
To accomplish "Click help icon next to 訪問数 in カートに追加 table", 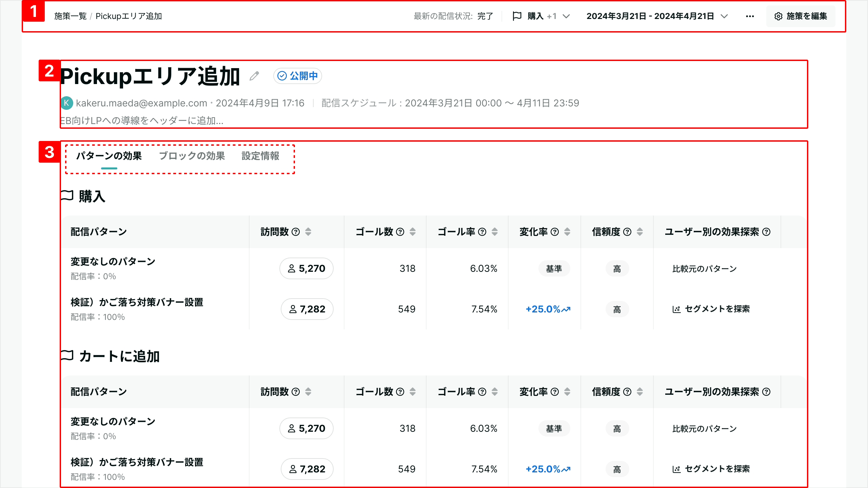I will click(x=296, y=392).
